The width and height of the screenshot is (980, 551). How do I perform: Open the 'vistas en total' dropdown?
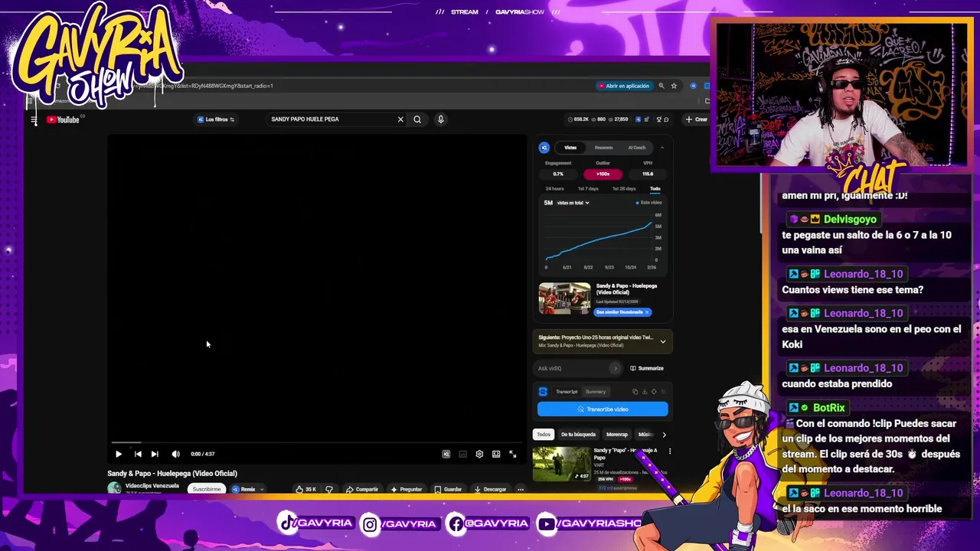click(573, 203)
